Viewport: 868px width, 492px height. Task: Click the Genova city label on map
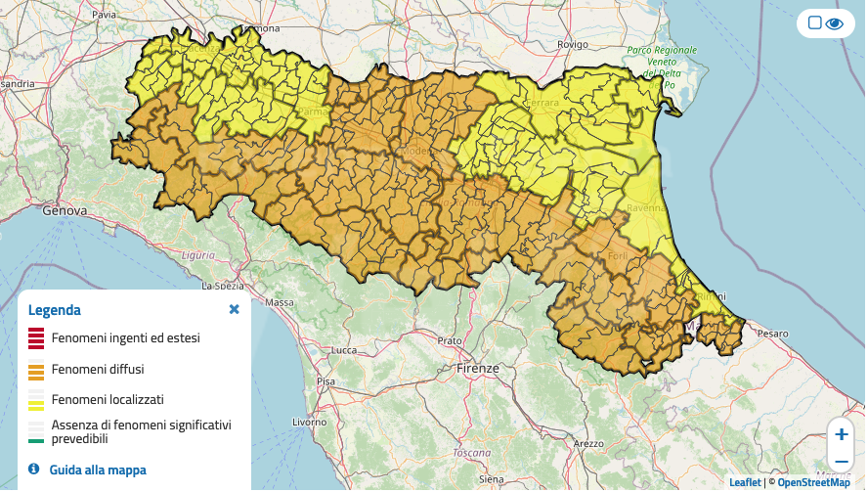pos(65,210)
